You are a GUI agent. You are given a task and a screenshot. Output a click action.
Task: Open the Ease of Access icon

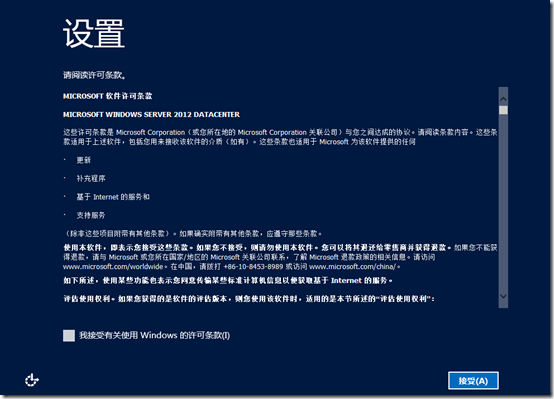point(32,380)
